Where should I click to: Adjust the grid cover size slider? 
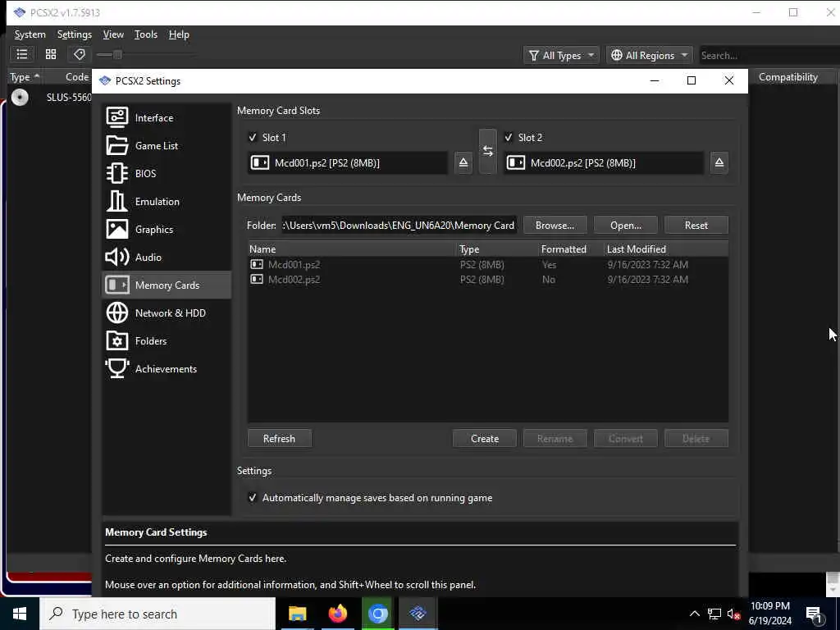[x=117, y=54]
